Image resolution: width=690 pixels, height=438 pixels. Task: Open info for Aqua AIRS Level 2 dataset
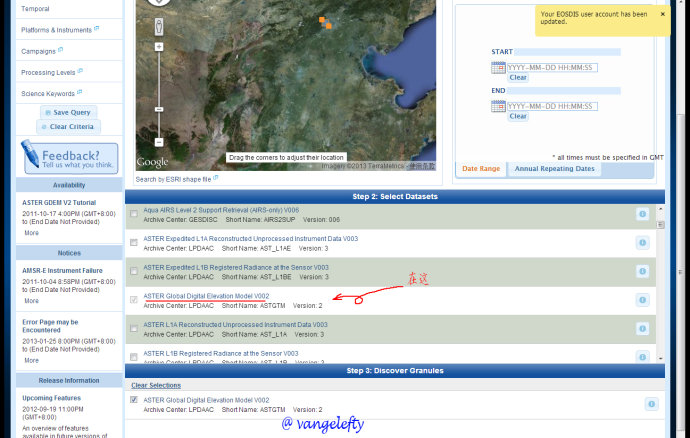point(642,214)
